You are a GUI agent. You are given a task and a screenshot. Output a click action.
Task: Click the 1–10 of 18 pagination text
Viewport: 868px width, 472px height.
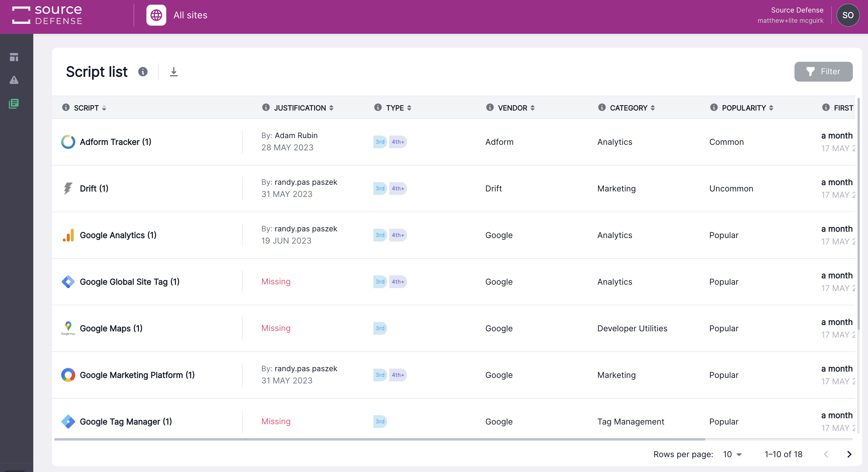tap(783, 454)
